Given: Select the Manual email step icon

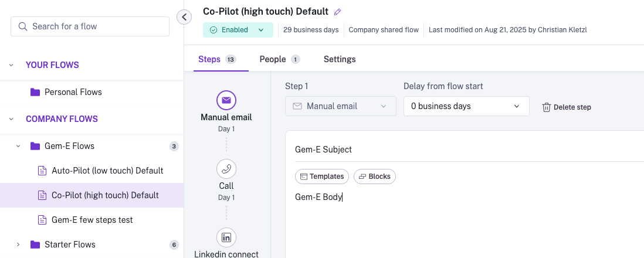Looking at the screenshot, I should tap(226, 100).
